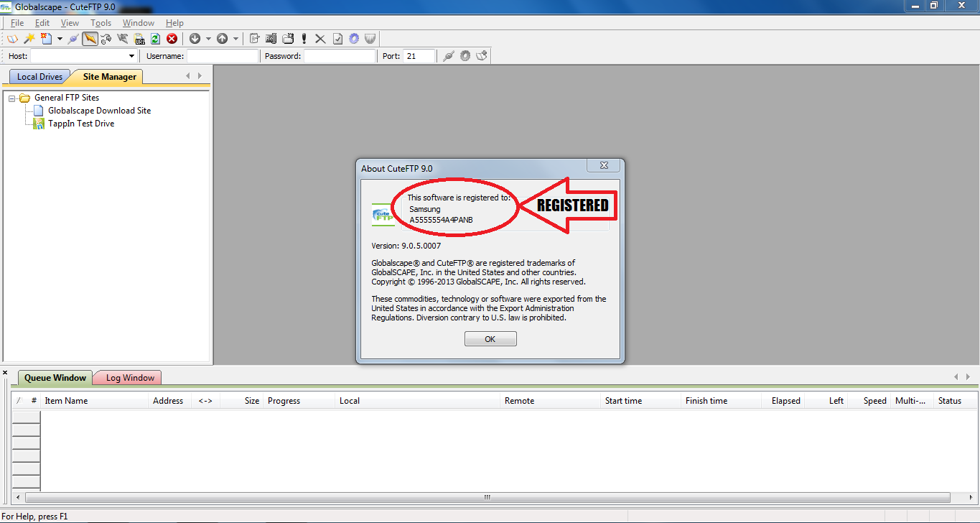
Task: Restore down the CuteFTP main window
Action: pos(933,6)
